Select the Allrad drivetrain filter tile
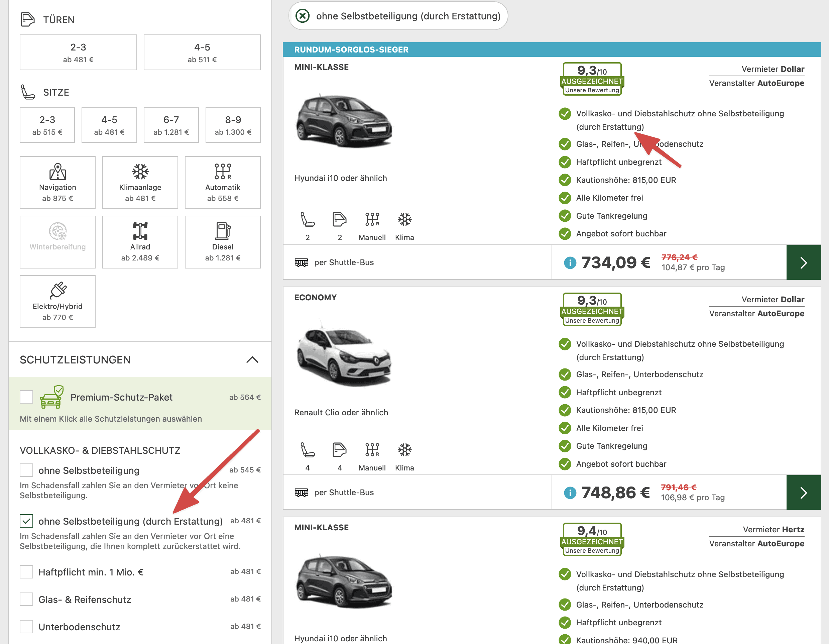The width and height of the screenshot is (829, 644). pos(140,242)
